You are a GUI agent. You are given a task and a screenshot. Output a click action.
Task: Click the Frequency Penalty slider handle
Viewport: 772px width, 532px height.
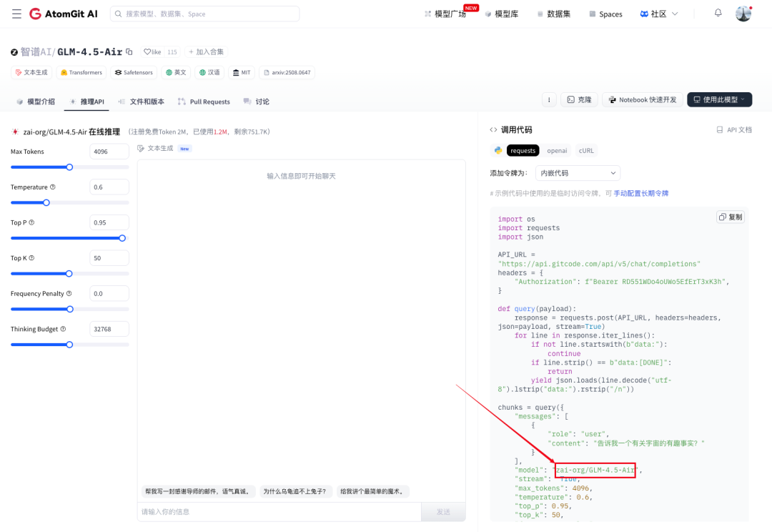[70, 309]
